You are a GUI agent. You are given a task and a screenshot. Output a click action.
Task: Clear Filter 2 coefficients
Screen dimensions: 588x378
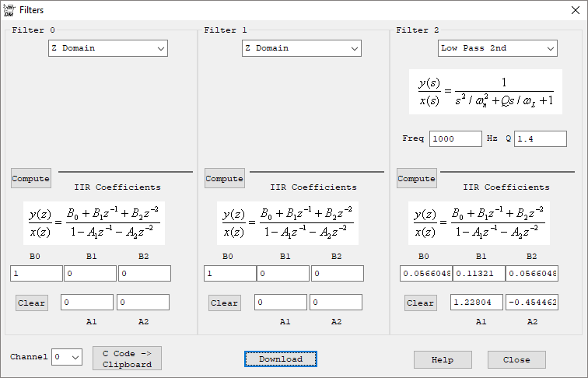(421, 303)
